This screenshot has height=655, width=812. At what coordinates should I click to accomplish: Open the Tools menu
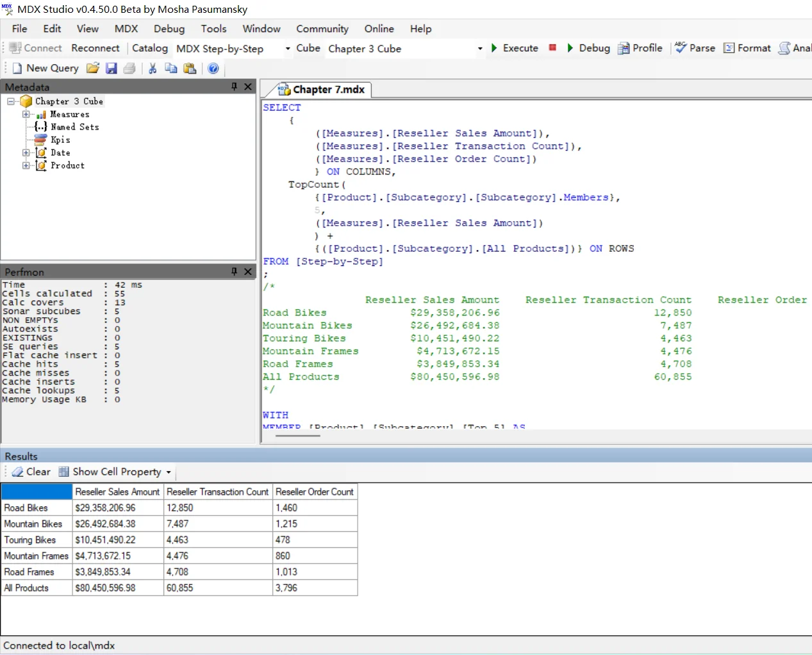click(x=213, y=29)
